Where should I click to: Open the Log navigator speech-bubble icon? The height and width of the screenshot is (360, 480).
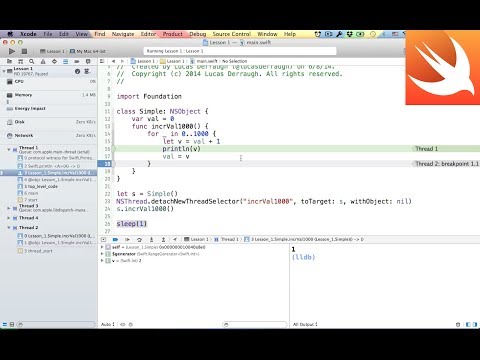coord(88,61)
